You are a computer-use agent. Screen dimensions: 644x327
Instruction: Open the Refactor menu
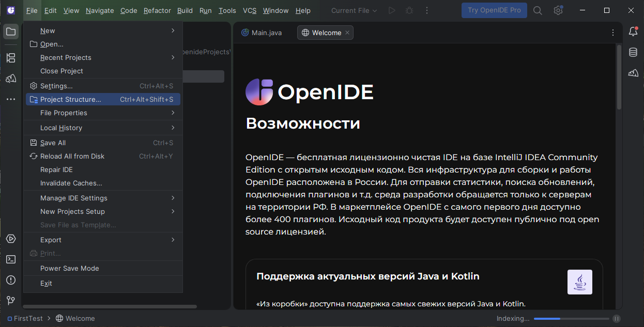157,10
